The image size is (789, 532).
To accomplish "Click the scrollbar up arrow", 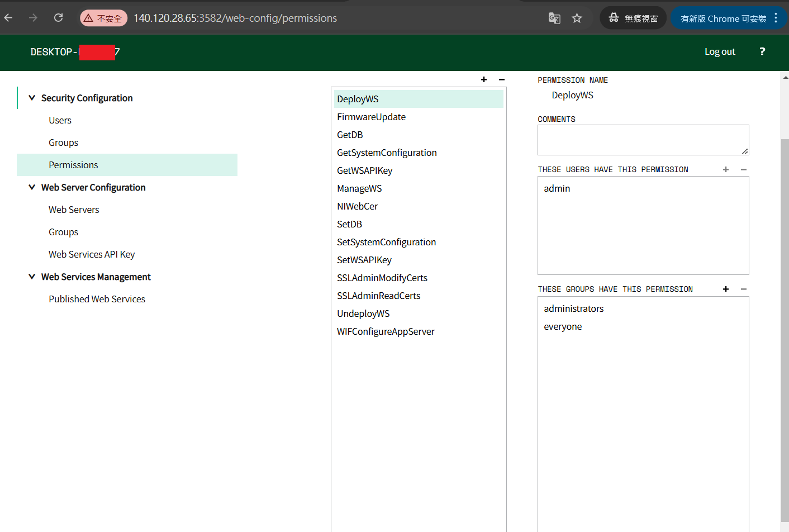I will click(x=785, y=77).
